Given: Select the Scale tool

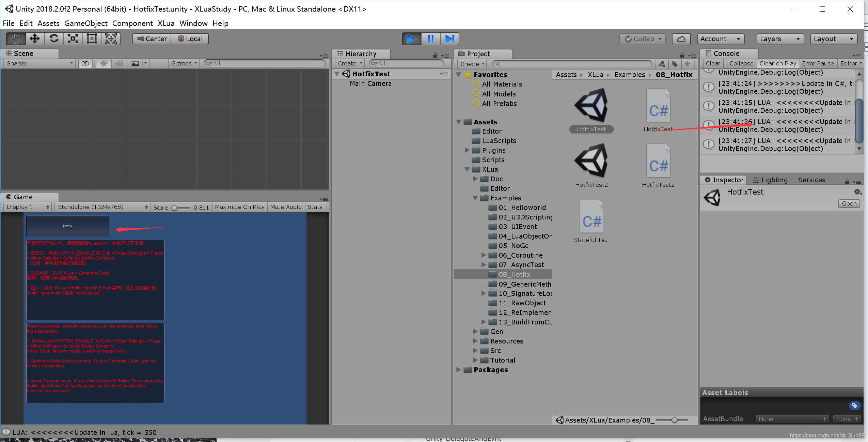Looking at the screenshot, I should (x=73, y=39).
